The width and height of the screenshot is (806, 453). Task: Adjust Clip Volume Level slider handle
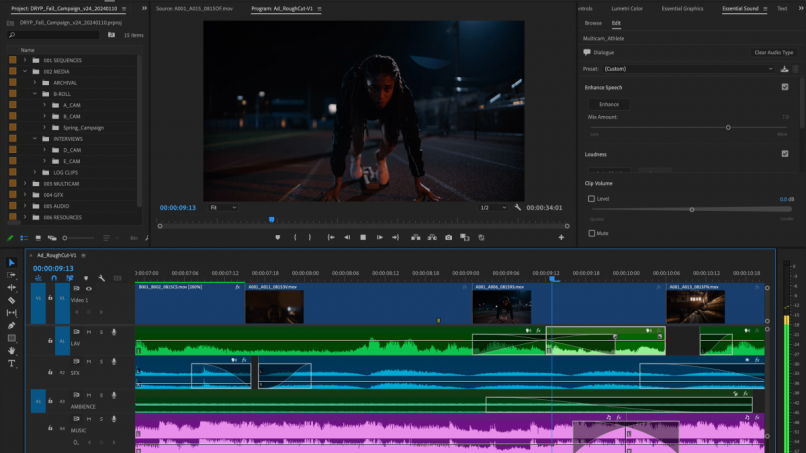692,210
